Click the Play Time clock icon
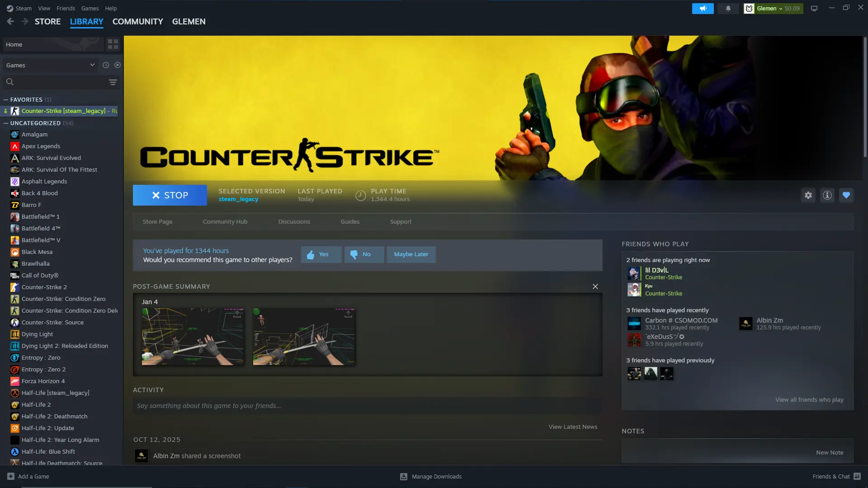Viewport: 868px width, 488px height. click(360, 195)
